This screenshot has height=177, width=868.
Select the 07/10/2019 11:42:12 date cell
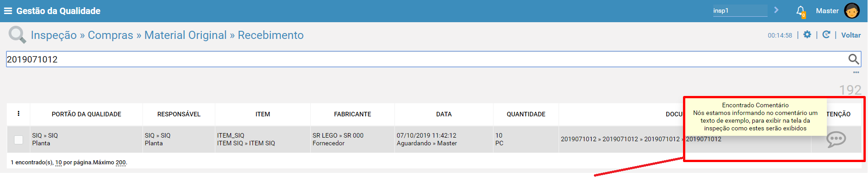click(444, 139)
